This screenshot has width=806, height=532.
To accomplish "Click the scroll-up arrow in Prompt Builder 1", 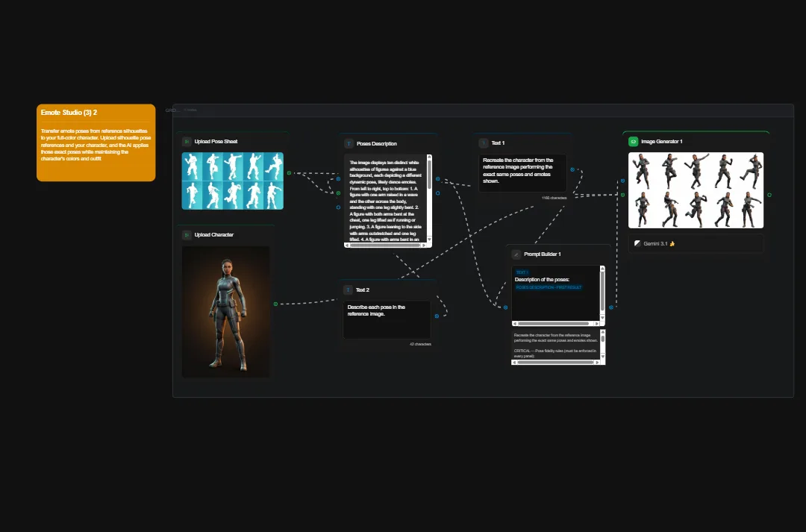I will click(602, 268).
